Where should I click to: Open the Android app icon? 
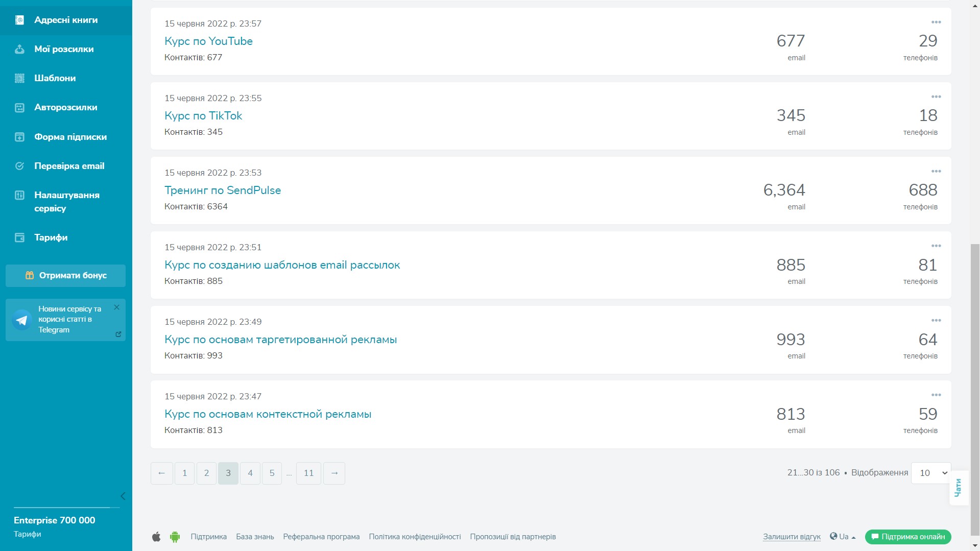pyautogui.click(x=175, y=537)
